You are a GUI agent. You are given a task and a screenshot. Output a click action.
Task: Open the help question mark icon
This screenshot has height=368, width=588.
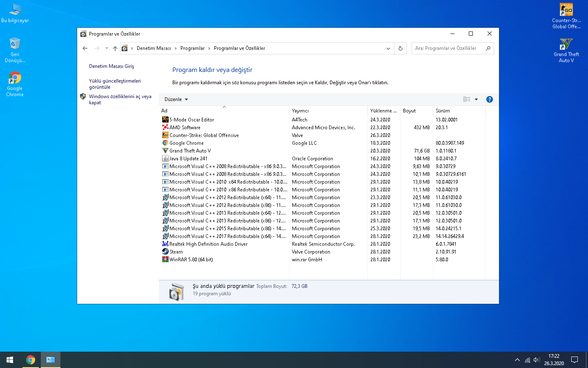click(x=490, y=99)
